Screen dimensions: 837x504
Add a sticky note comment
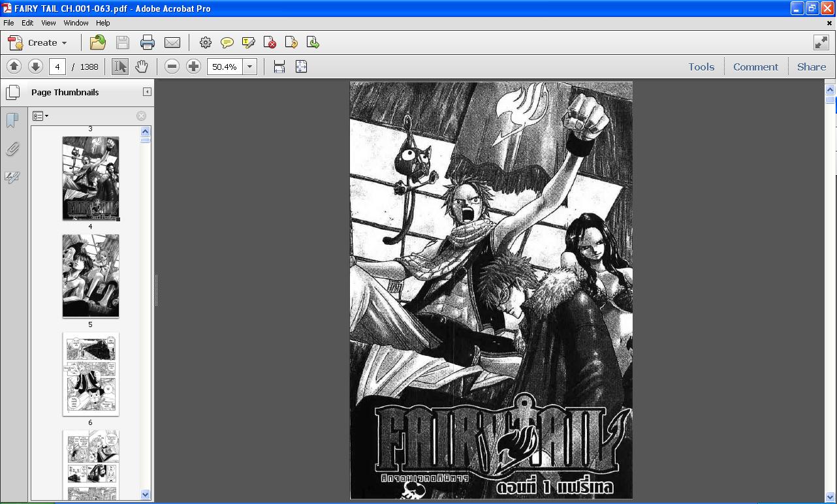pos(227,42)
